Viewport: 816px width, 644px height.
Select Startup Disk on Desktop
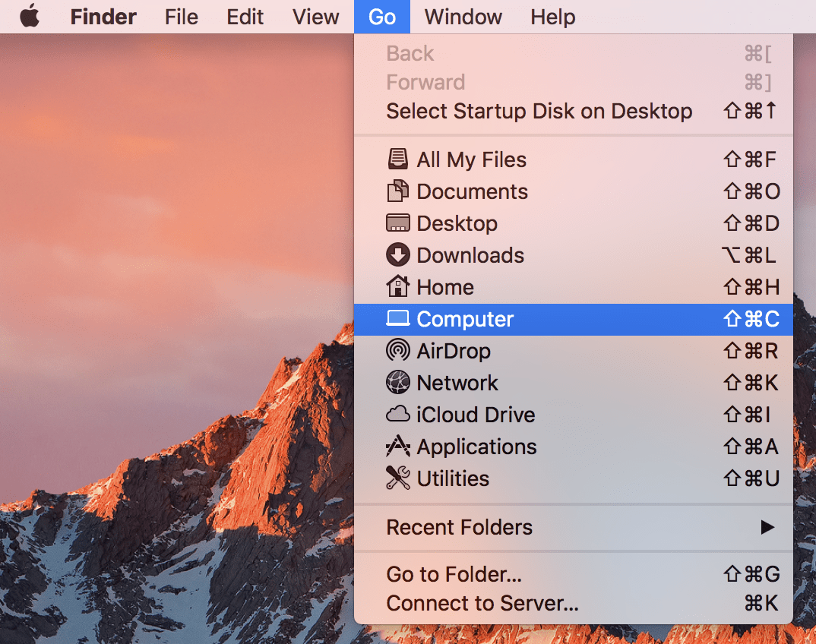pyautogui.click(x=539, y=111)
